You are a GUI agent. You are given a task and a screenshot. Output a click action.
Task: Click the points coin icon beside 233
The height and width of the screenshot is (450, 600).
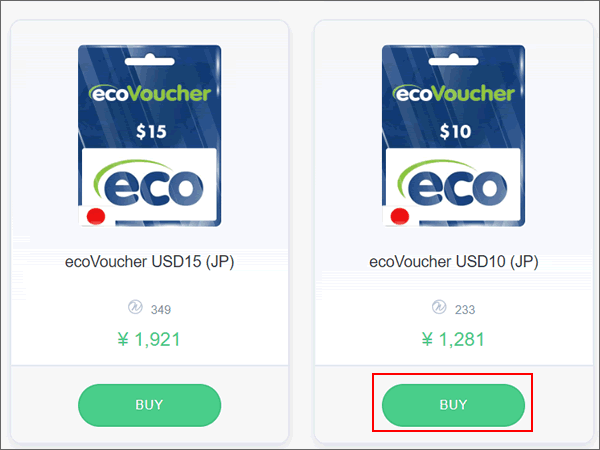[x=439, y=307]
